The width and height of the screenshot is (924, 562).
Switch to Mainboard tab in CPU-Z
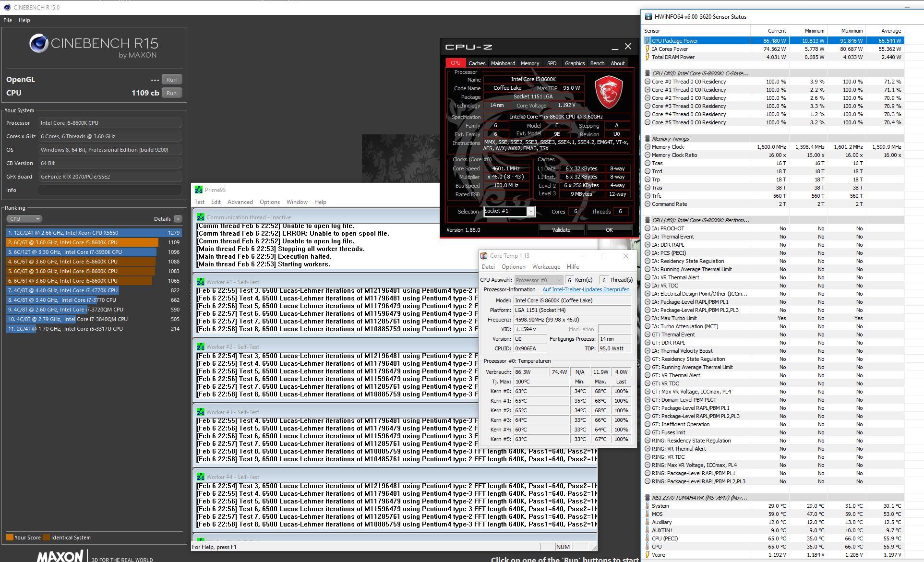click(x=503, y=63)
